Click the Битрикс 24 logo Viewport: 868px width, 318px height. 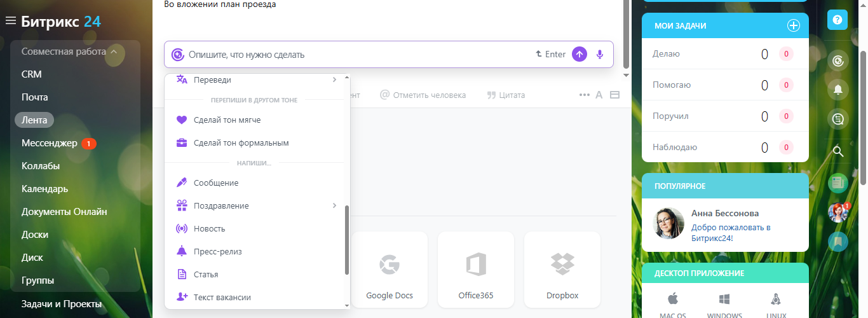(x=60, y=21)
